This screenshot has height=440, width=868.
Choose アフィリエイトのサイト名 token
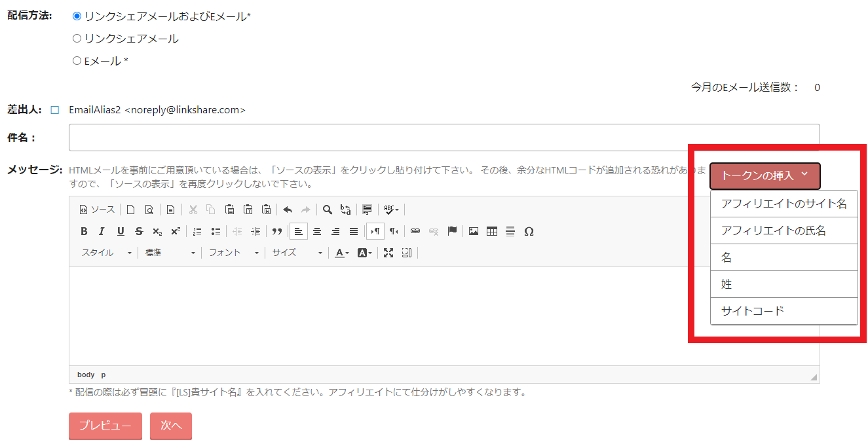[783, 204]
